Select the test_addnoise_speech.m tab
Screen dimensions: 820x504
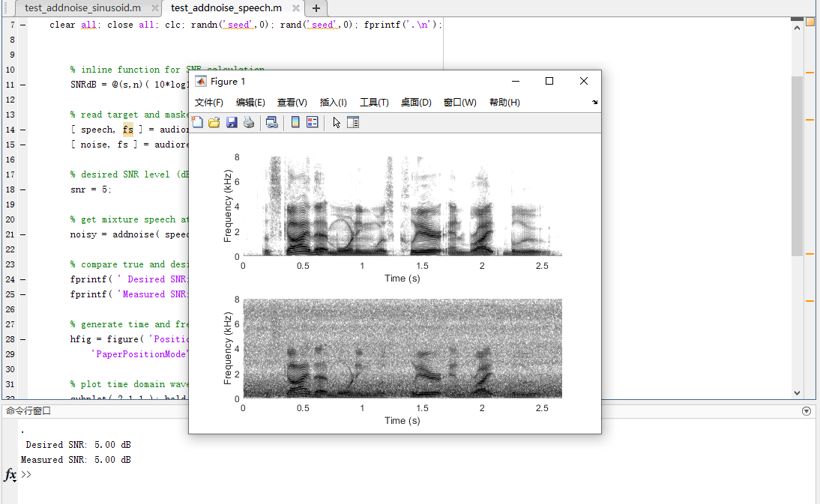click(x=226, y=7)
